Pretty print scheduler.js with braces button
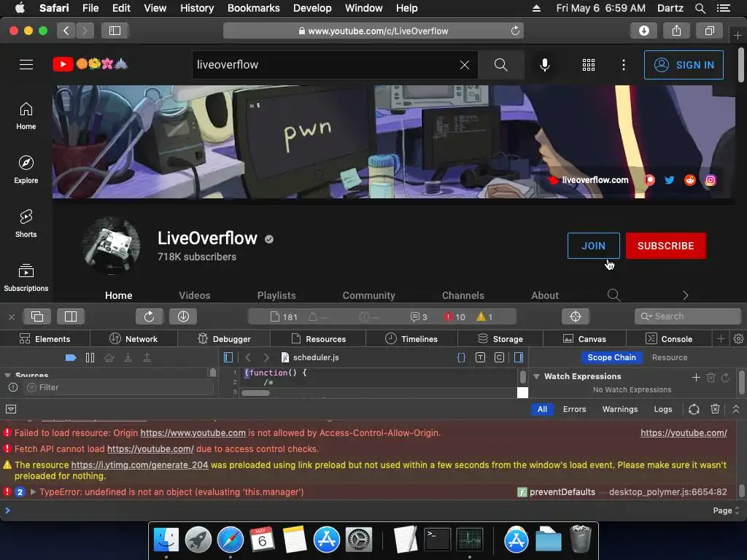This screenshot has width=747, height=560. (x=461, y=357)
